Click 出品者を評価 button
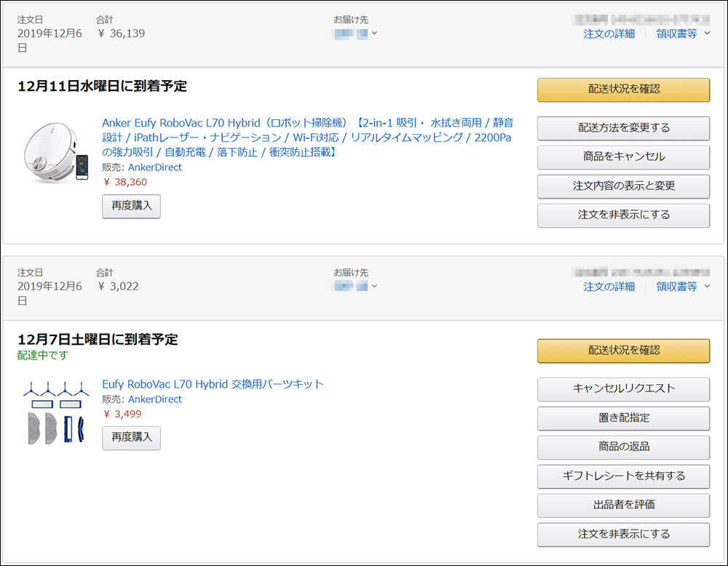 [x=624, y=505]
